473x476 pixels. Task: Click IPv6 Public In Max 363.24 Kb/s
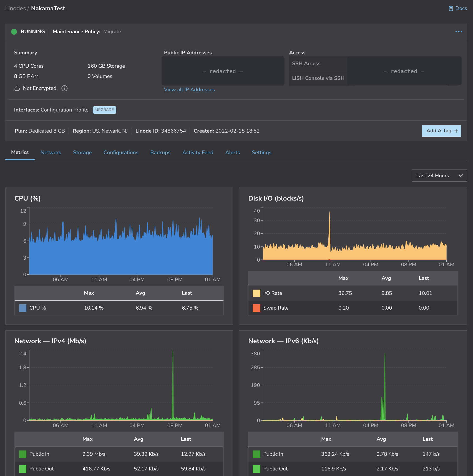coord(335,454)
